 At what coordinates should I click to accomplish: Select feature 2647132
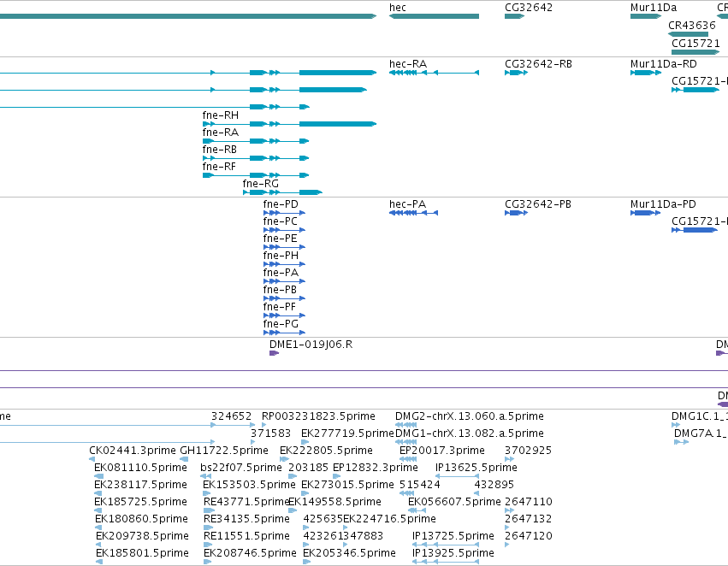pyautogui.click(x=507, y=528)
